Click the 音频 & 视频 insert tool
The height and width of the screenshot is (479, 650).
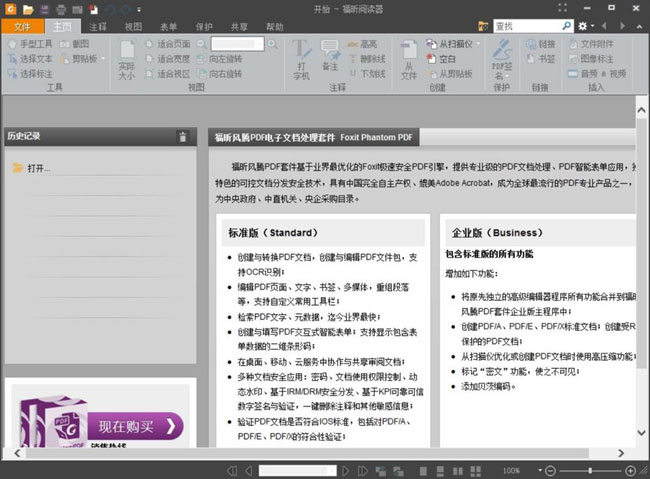597,74
